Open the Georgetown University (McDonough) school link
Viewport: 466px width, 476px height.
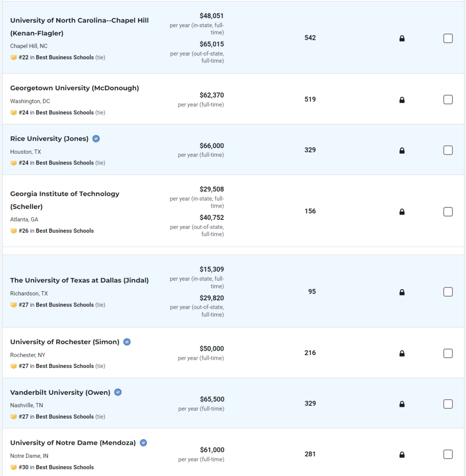click(75, 88)
